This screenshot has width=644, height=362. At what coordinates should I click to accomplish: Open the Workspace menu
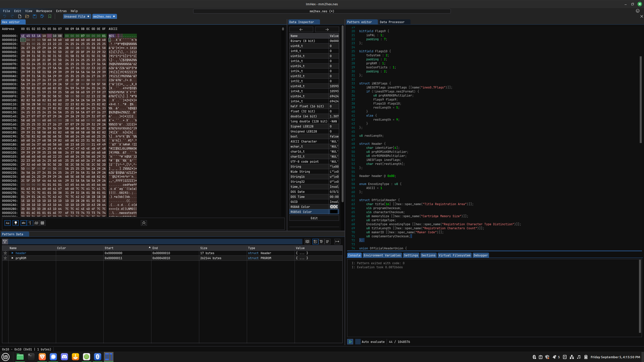[x=44, y=11]
